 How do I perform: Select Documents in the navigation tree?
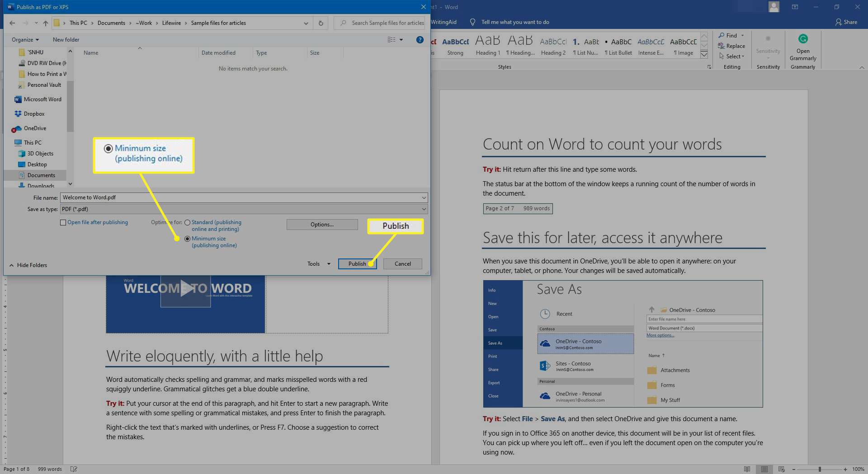tap(41, 175)
